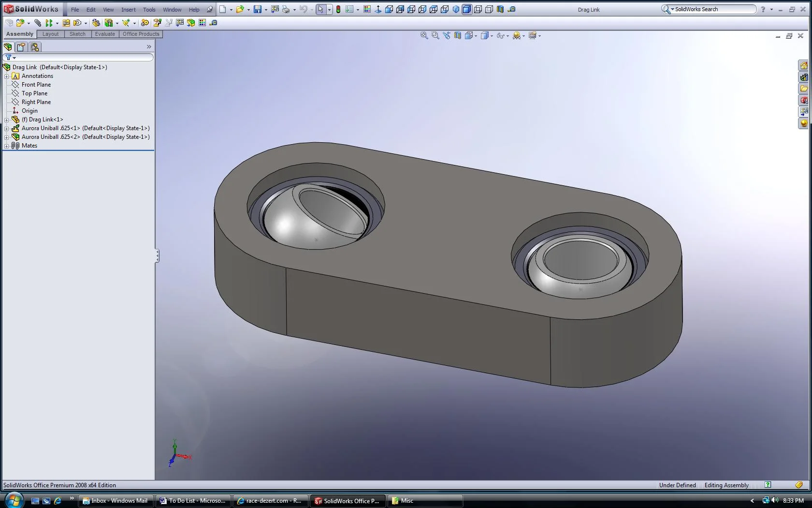
Task: Switch to the Sketch tab
Action: 77,34
